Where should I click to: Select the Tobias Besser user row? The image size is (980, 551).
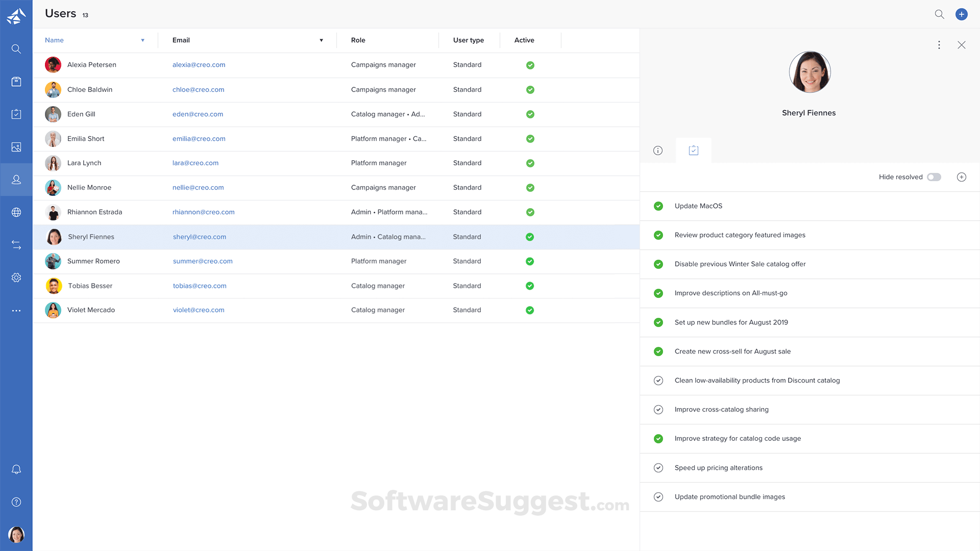pos(90,286)
